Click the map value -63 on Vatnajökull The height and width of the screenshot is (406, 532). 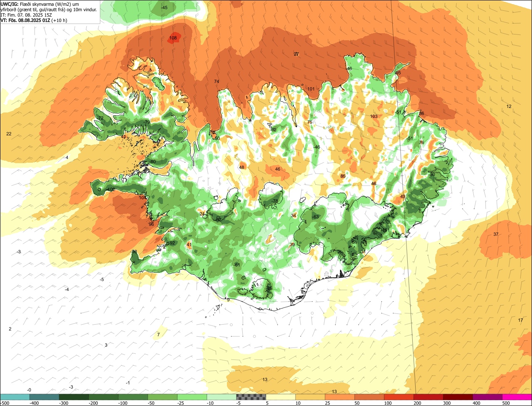tap(315, 217)
